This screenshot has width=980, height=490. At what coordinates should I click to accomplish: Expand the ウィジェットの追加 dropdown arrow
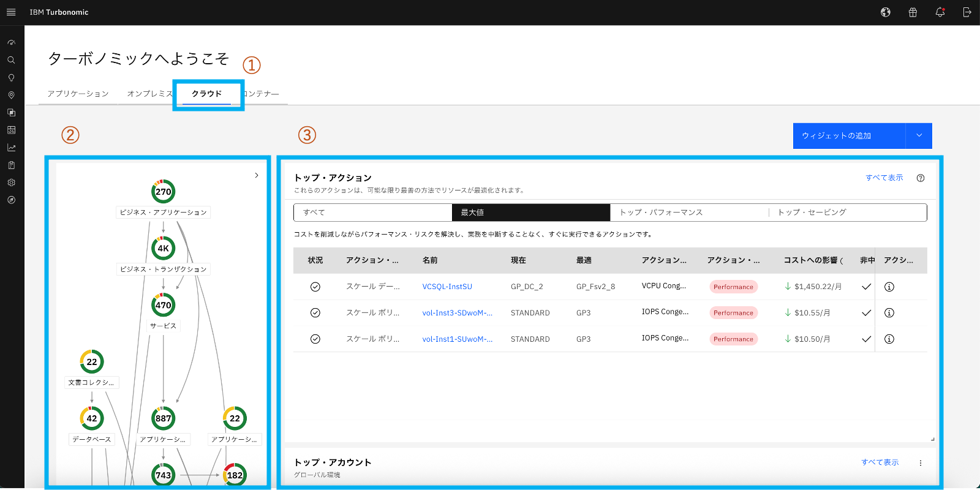(919, 136)
